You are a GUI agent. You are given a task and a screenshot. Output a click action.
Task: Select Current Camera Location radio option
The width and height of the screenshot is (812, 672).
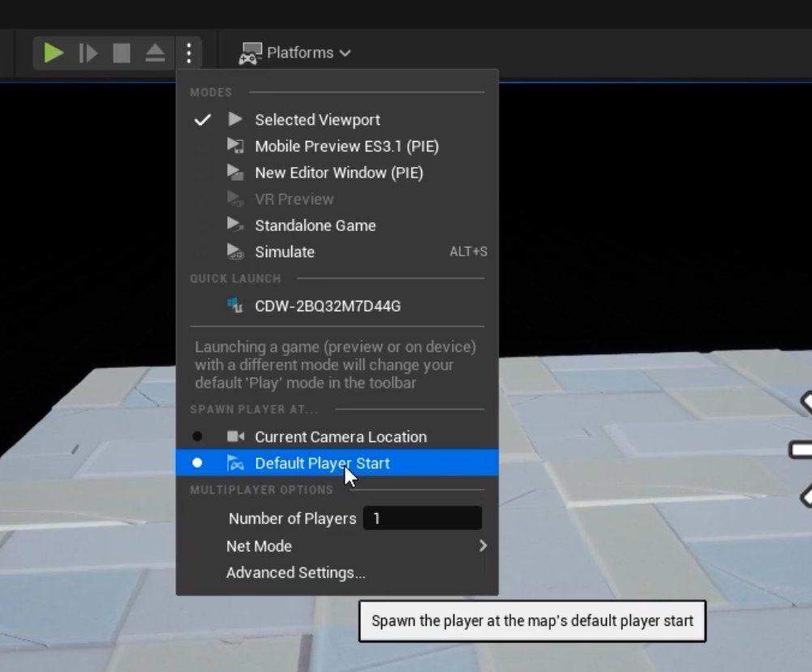click(x=337, y=437)
